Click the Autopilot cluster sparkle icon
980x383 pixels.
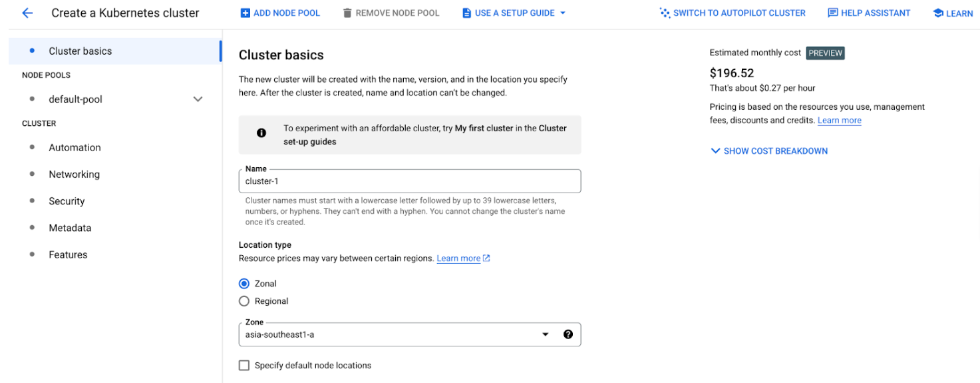pos(665,13)
